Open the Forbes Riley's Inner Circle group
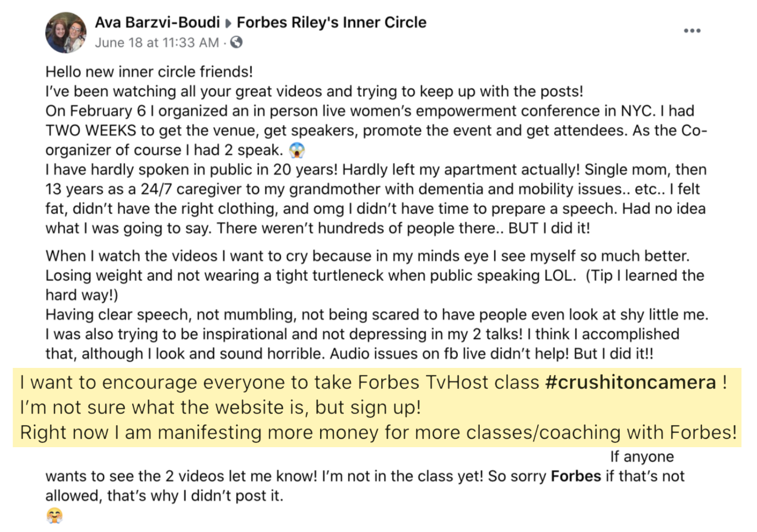 click(332, 23)
